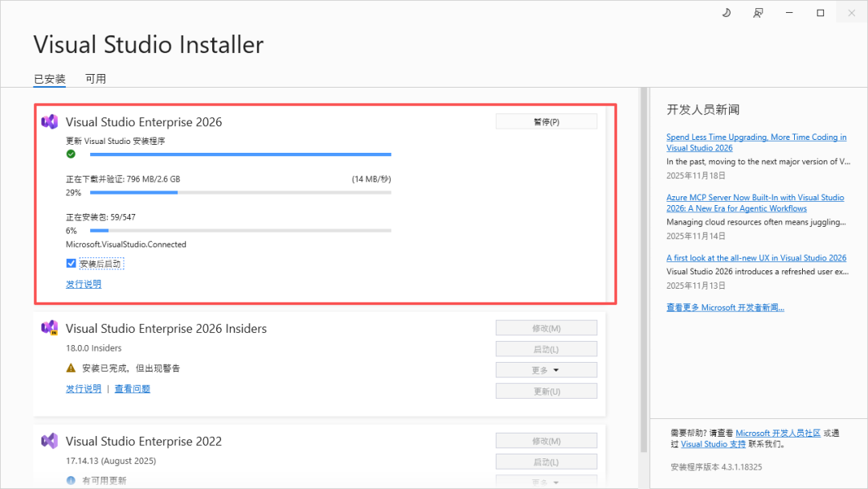
Task: Select the 已安装 tab
Action: [49, 79]
